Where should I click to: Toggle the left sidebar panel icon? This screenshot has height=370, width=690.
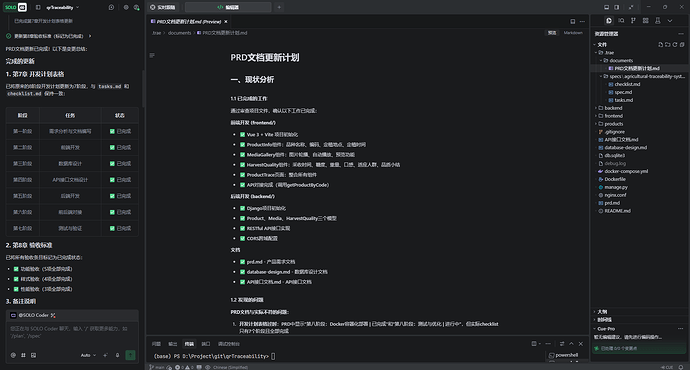(x=38, y=7)
